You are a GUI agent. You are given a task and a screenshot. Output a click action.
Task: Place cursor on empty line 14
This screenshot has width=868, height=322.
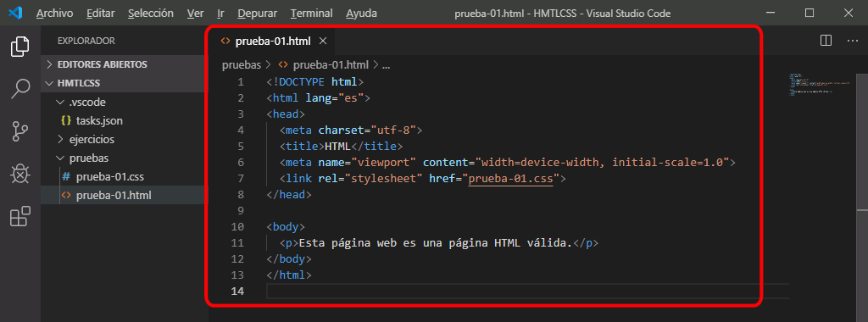pyautogui.click(x=527, y=291)
